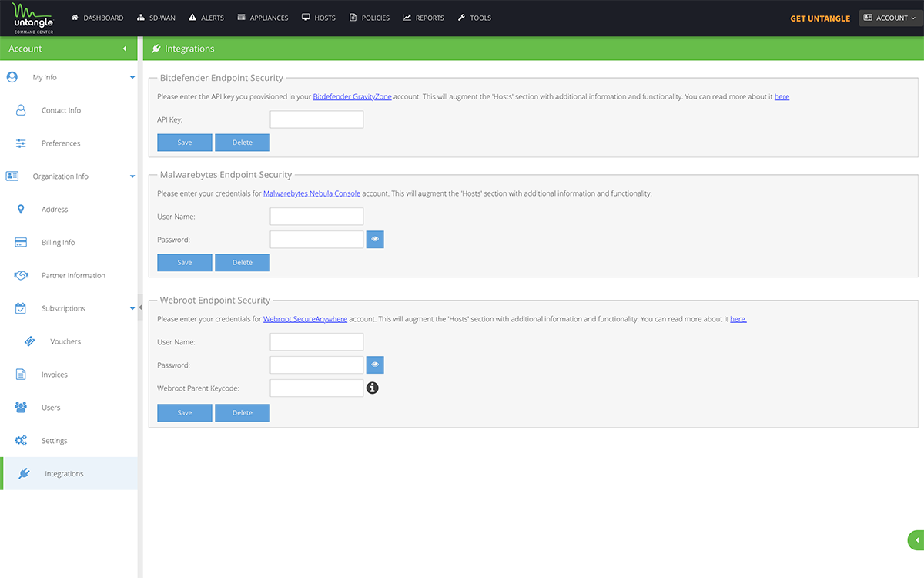
Task: Click the Billing Info credit card icon
Action: 21,242
